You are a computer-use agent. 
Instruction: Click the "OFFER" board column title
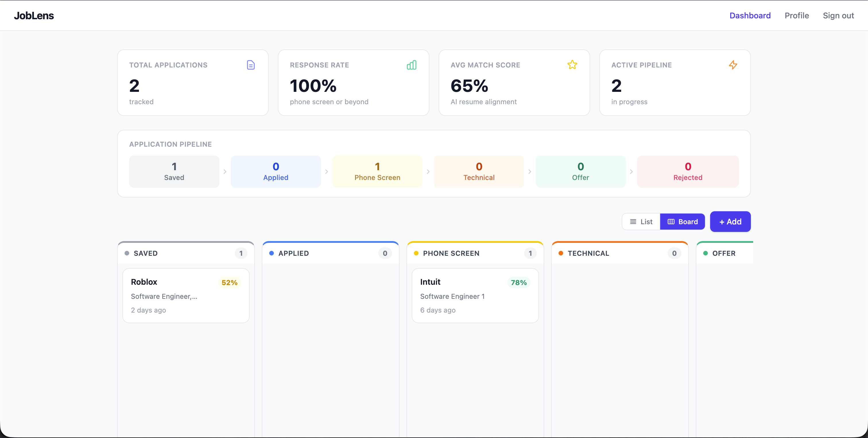(x=724, y=253)
